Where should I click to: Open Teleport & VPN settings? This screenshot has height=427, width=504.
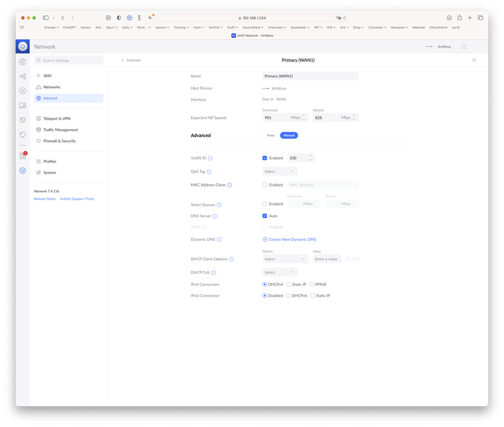[x=69, y=118]
